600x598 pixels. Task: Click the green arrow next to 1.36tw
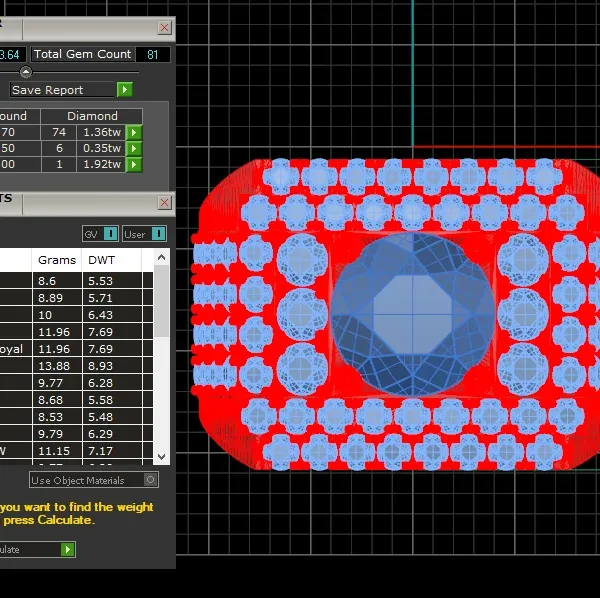point(134,132)
